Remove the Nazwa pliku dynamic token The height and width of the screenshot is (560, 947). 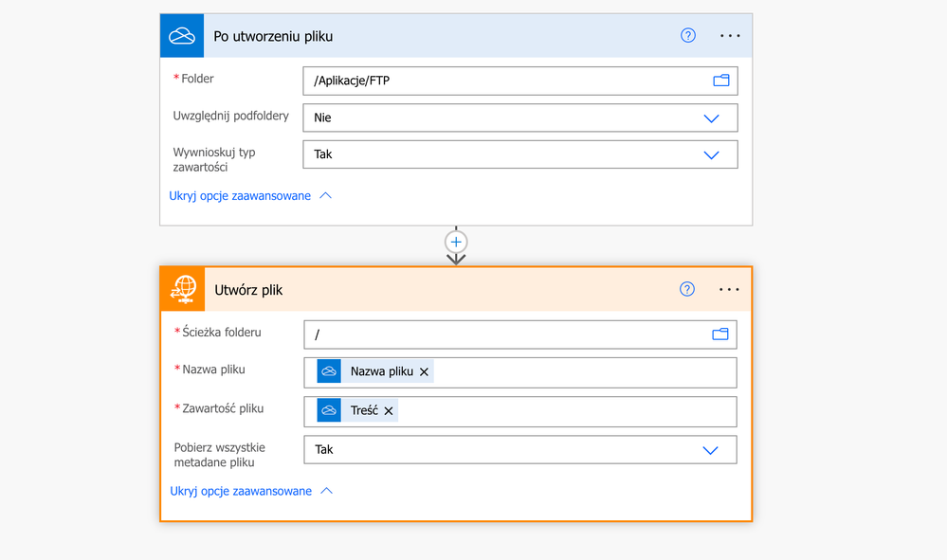[424, 372]
